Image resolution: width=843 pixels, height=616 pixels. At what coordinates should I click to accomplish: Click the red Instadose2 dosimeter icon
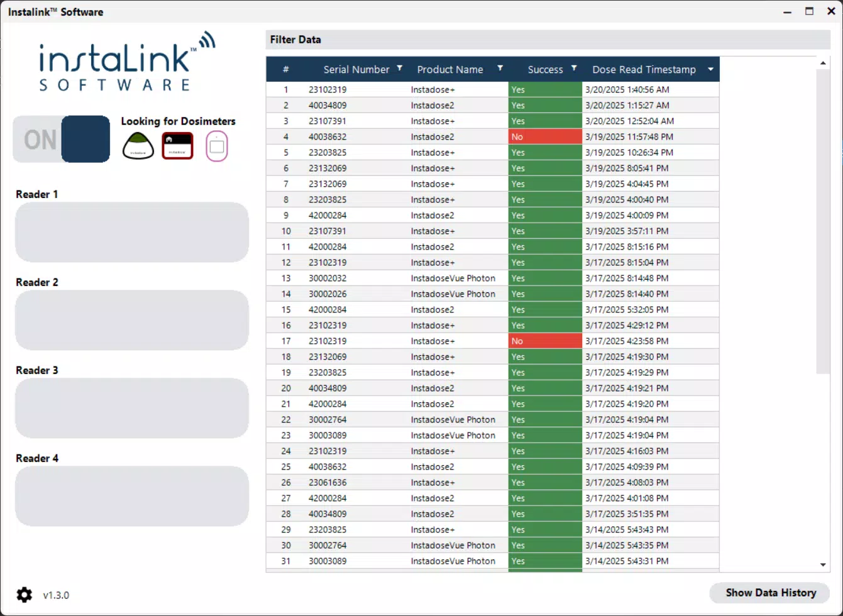click(178, 146)
